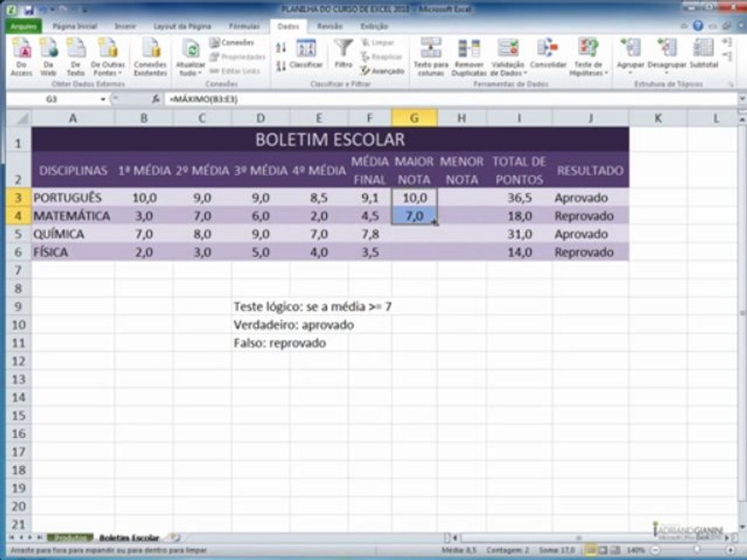The width and height of the screenshot is (747, 560).
Task: Import data with Da Web icon
Action: [x=48, y=57]
